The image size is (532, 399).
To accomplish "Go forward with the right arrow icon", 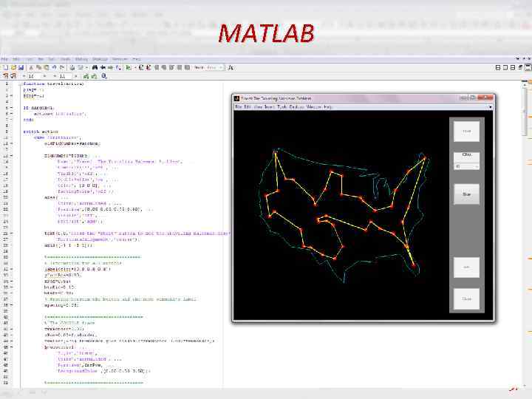I will pos(110,67).
